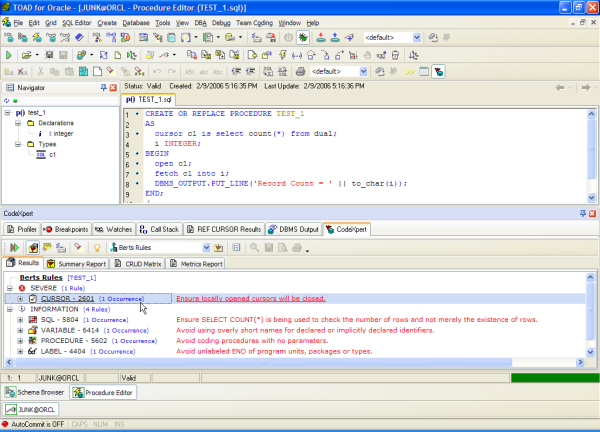Open the editor toolbar default dropdown
The image size is (600, 432).
point(364,72)
